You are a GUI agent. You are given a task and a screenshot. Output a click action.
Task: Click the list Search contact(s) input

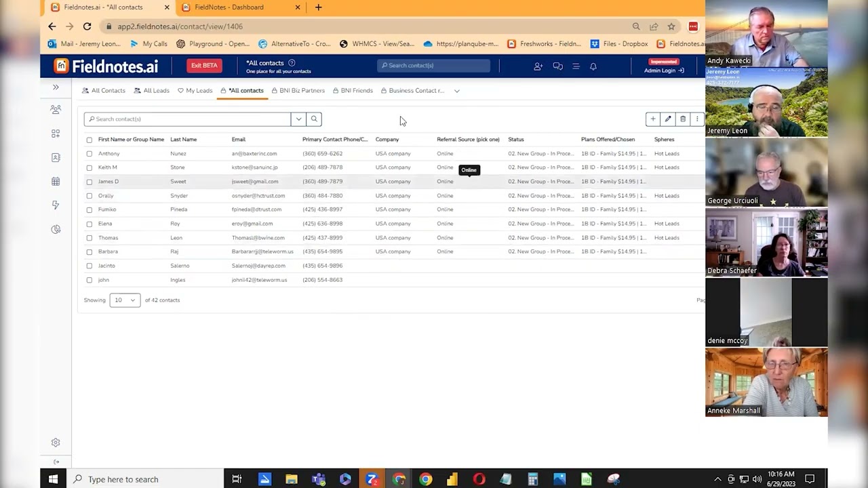[x=187, y=119]
